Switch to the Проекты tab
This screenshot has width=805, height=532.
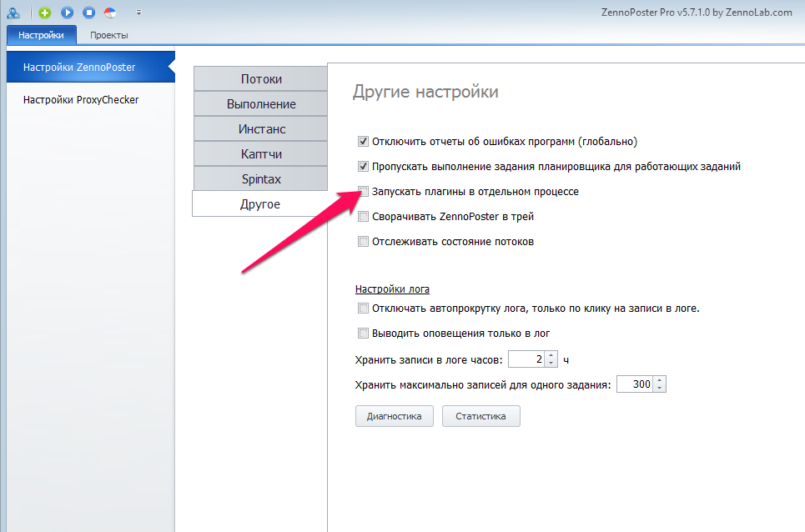pos(108,35)
